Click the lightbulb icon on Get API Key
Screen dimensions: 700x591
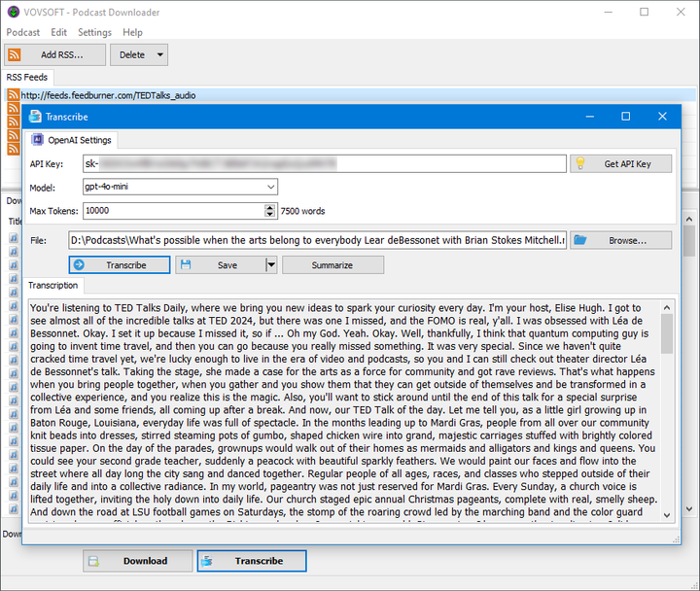(579, 163)
